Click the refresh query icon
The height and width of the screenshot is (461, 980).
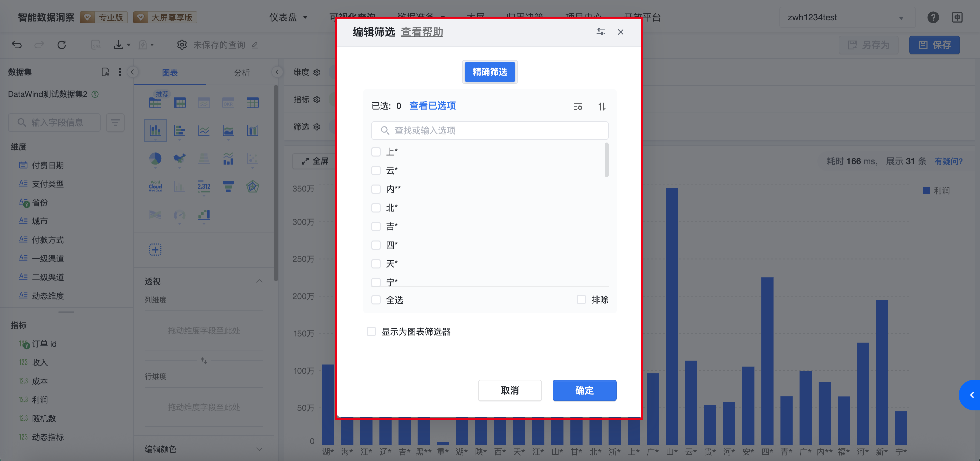click(x=62, y=45)
